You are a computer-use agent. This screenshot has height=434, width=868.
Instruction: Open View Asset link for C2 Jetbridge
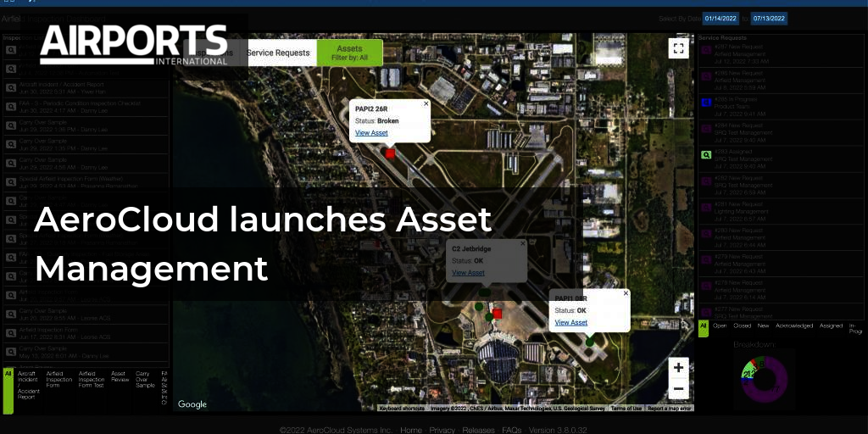(x=468, y=273)
